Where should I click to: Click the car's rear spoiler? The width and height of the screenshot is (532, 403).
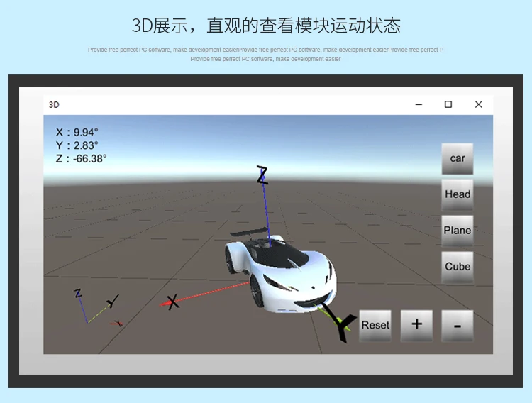click(x=248, y=231)
